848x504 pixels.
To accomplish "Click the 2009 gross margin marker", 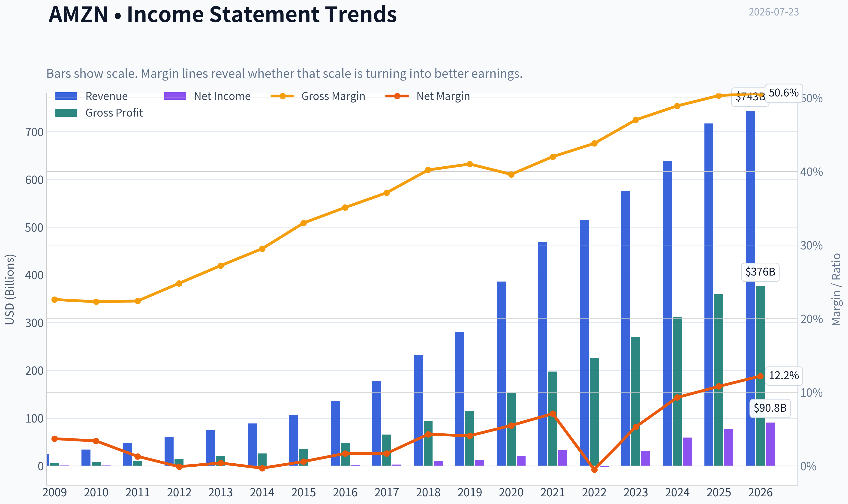I will tap(54, 300).
